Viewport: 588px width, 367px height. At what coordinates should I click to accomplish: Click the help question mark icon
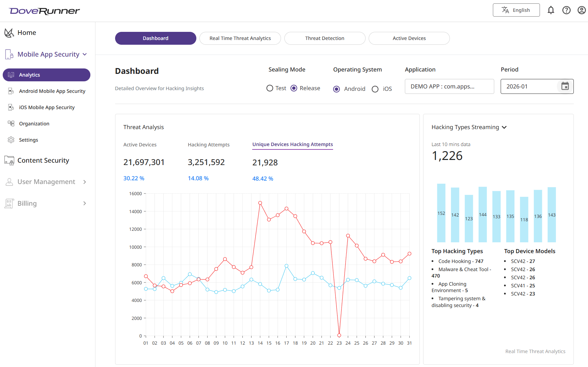566,10
